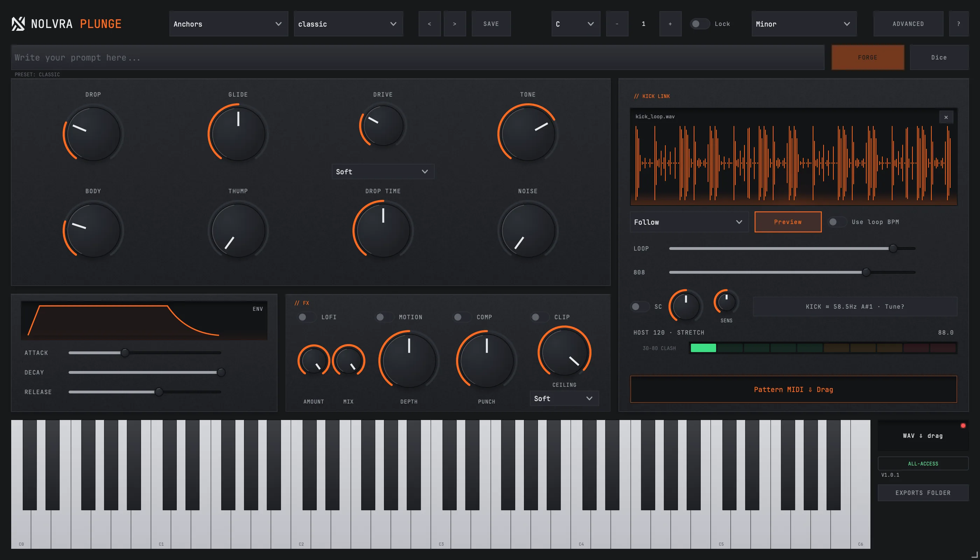Open the Drive mode Soft dropdown
Viewport: 980px width, 560px height.
[383, 171]
